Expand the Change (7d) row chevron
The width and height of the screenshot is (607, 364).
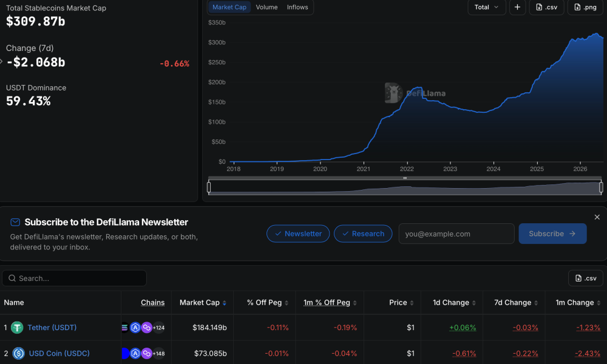tap(2, 61)
